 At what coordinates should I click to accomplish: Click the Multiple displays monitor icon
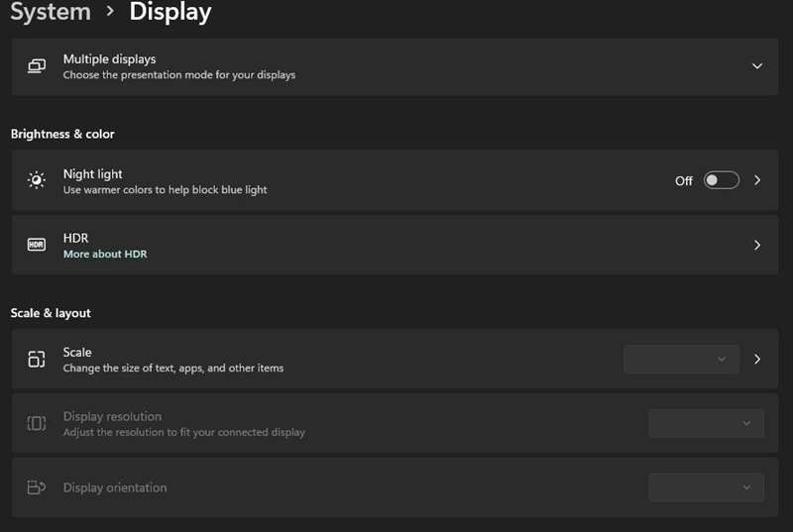pos(37,66)
